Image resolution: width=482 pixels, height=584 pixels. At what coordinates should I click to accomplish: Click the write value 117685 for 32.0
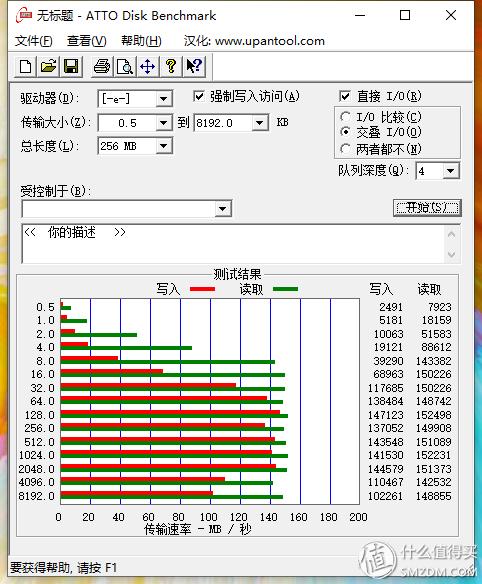click(x=386, y=388)
